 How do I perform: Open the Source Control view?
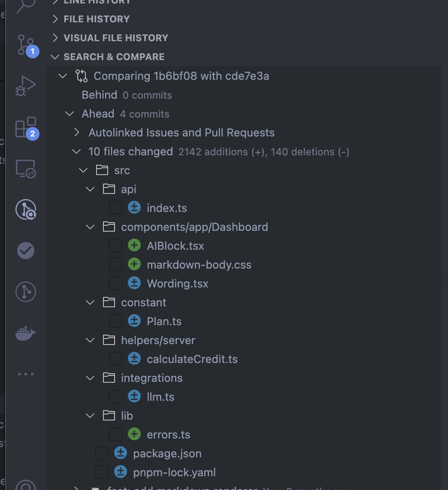point(25,45)
